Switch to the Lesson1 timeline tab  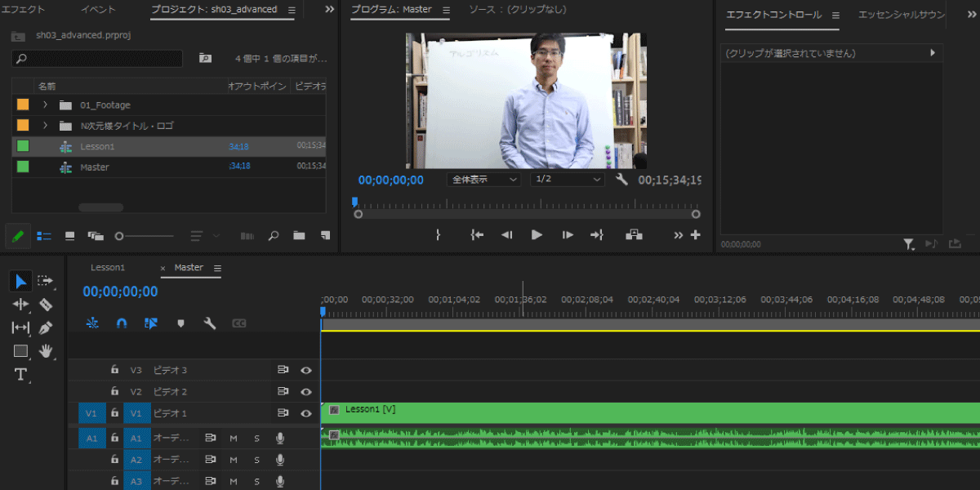click(108, 268)
